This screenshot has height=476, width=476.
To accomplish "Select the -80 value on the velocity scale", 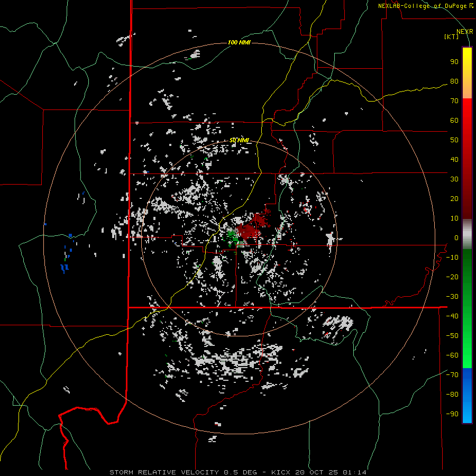I will click(x=452, y=395).
